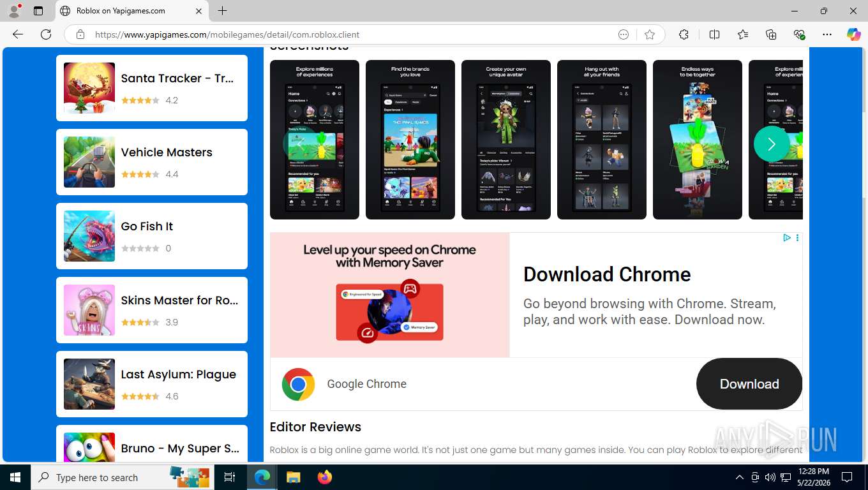Image resolution: width=868 pixels, height=490 pixels.
Task: Show hidden system tray icons
Action: coord(739,477)
